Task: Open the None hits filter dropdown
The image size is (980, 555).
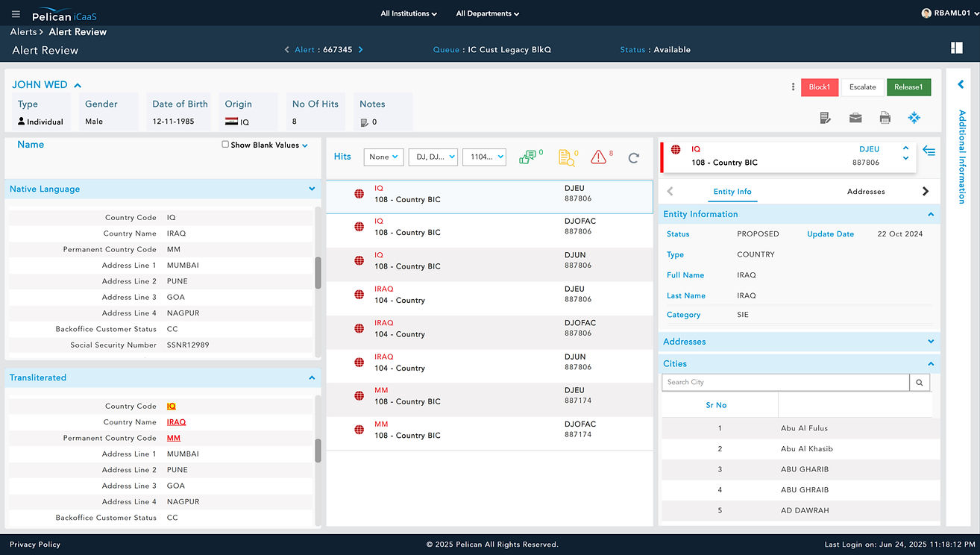Action: pos(384,157)
